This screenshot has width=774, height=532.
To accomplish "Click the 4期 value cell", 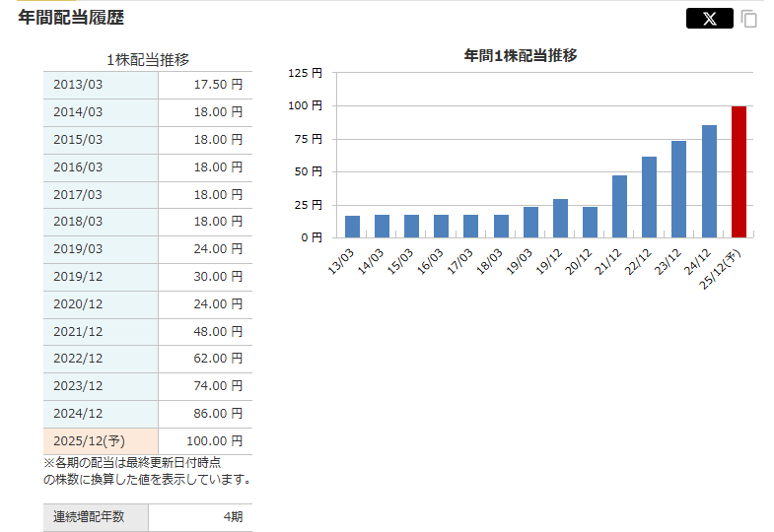I will pos(200,517).
